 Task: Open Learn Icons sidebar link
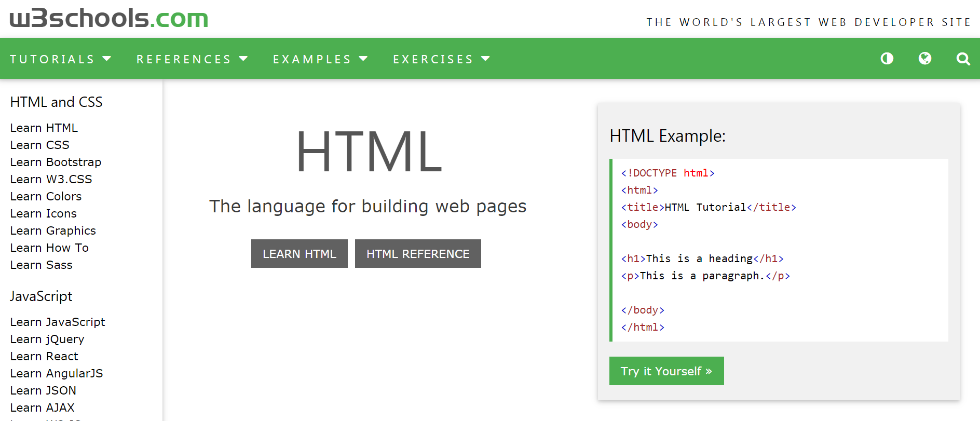click(x=44, y=213)
